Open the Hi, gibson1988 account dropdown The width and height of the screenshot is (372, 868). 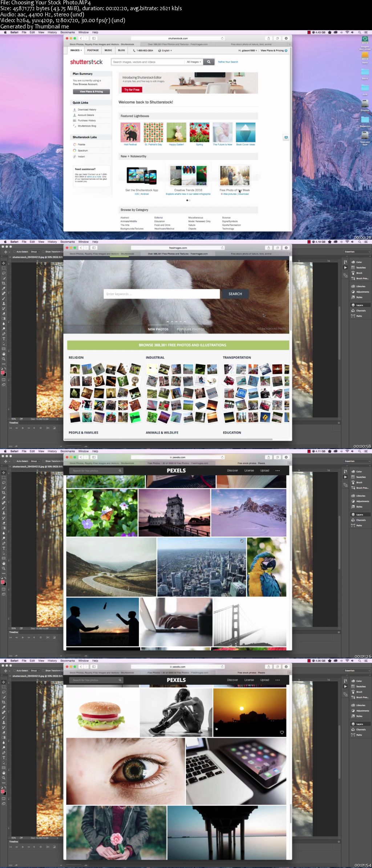[x=247, y=51]
